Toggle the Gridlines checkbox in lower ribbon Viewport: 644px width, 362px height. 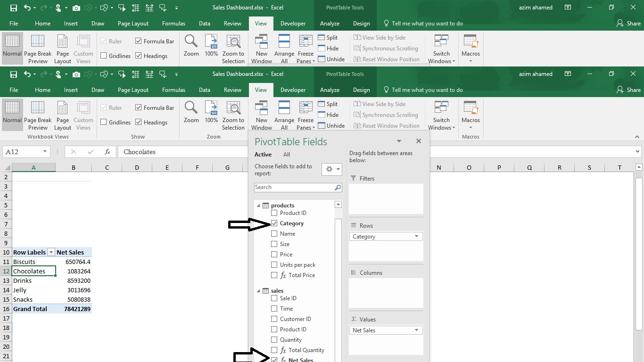[x=104, y=122]
